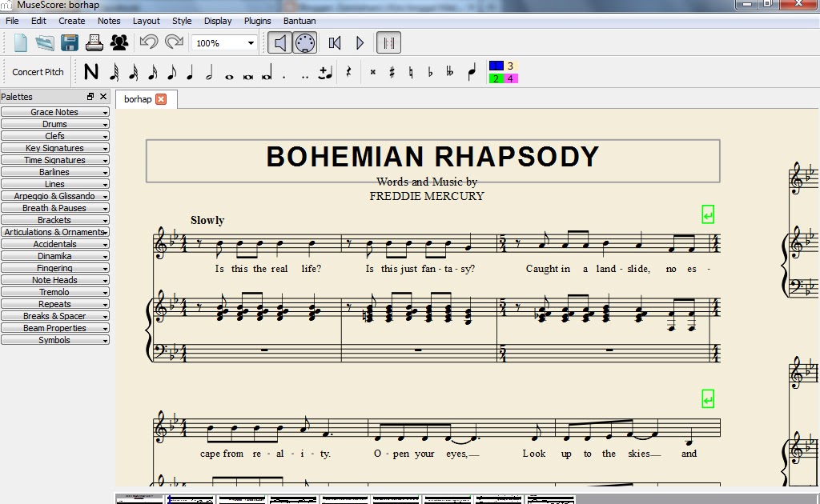Apply the sharp accidental
Screen dimensions: 820x504
point(392,72)
